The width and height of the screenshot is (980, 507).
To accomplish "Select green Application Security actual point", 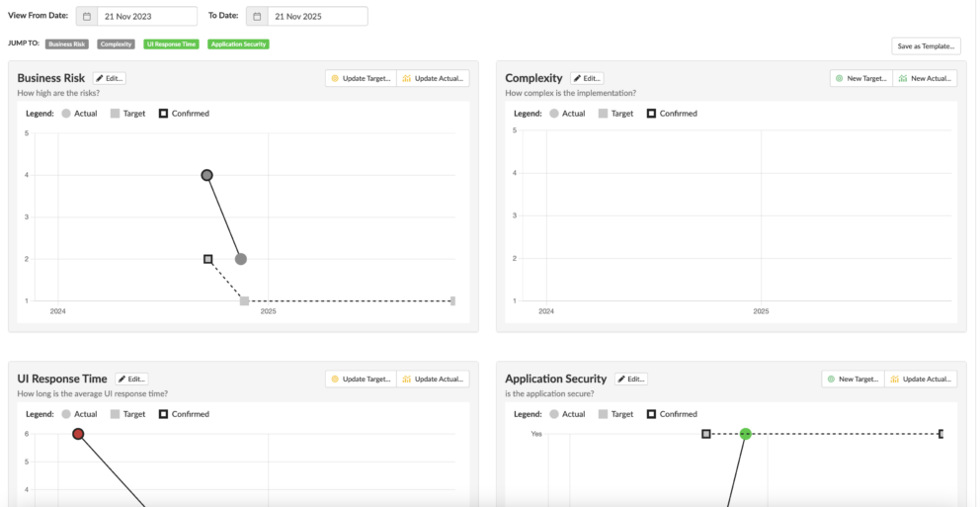I will (745, 434).
